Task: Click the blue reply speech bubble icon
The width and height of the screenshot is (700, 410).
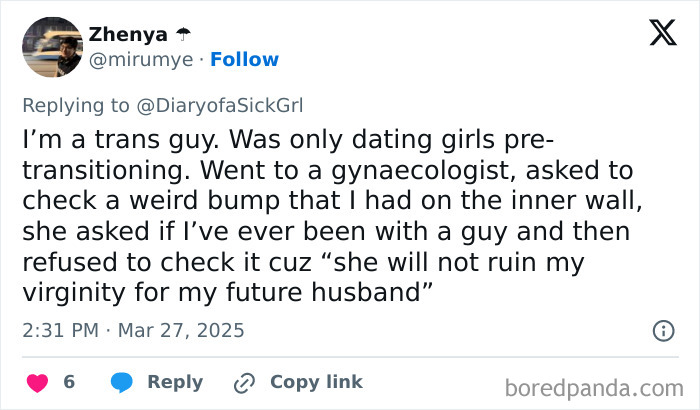Action: click(x=121, y=383)
